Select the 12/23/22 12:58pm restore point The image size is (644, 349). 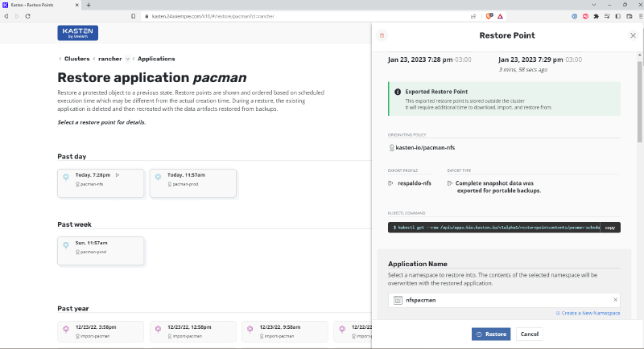pyautogui.click(x=193, y=331)
